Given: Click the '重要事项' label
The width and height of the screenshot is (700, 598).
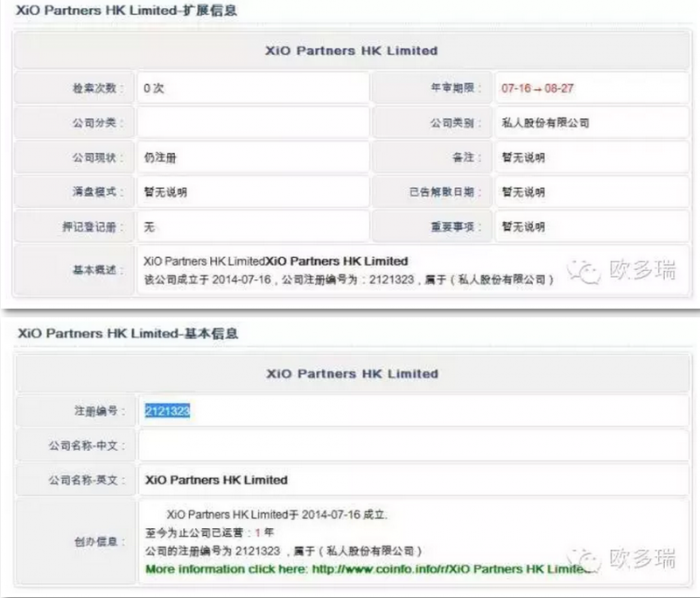Looking at the screenshot, I should [x=456, y=227].
